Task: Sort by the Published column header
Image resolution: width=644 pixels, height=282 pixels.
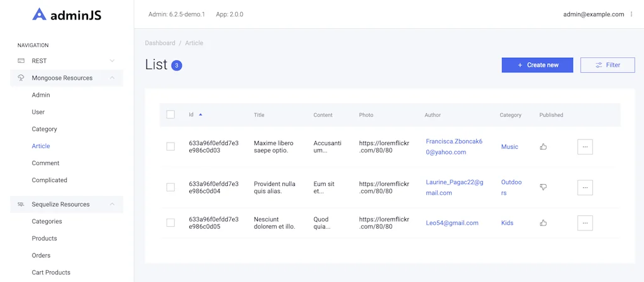Action: click(x=551, y=115)
